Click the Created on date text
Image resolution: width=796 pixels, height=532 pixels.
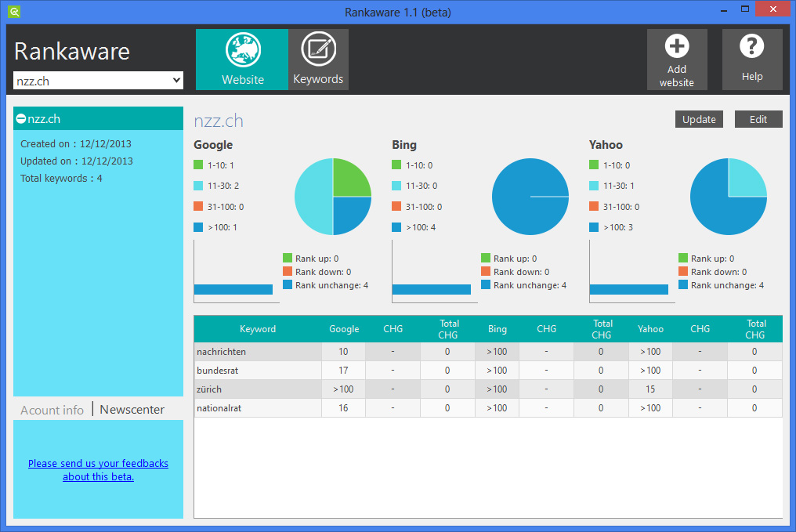pyautogui.click(x=76, y=143)
